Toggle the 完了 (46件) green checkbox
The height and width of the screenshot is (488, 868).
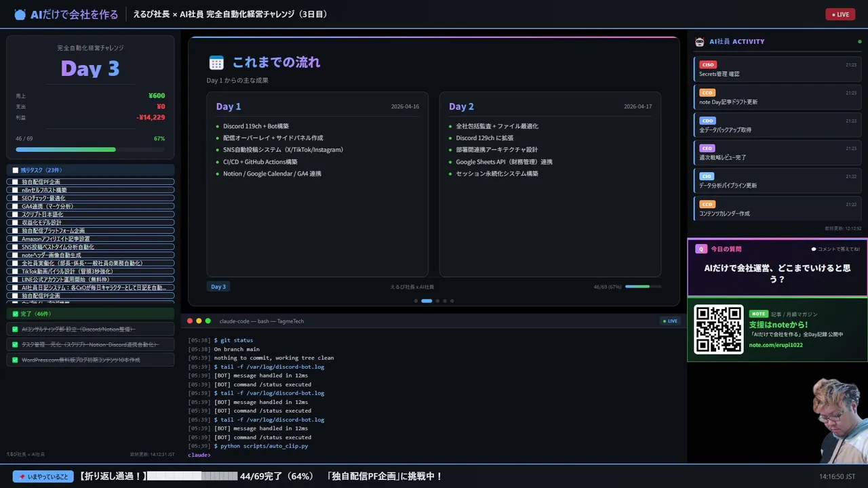(x=16, y=314)
